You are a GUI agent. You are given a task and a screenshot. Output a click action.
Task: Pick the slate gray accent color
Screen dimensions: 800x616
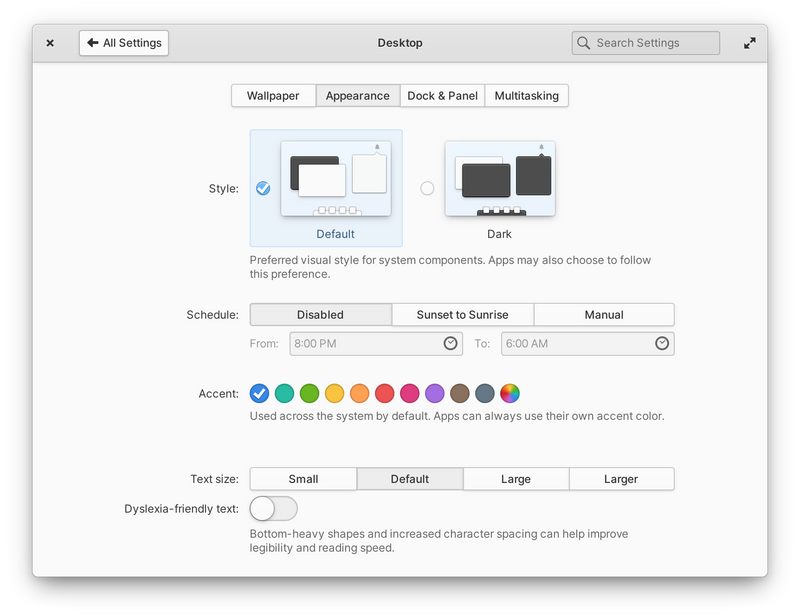tap(485, 393)
